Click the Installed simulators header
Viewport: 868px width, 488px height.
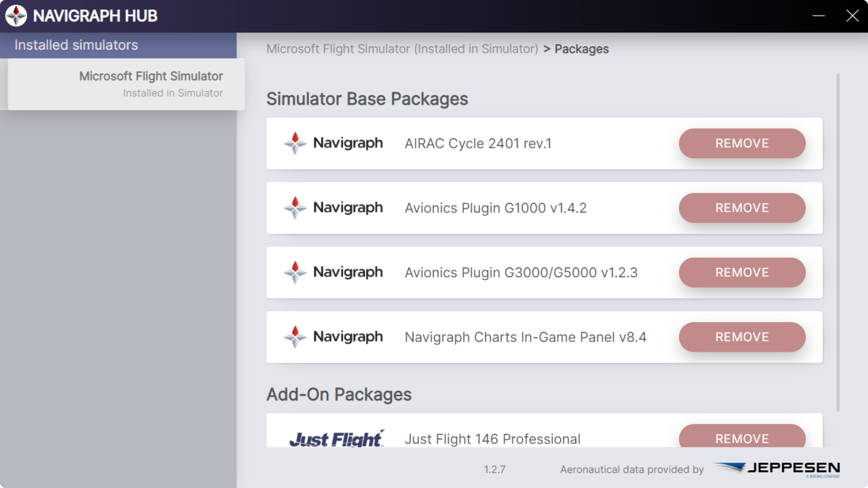pos(76,45)
